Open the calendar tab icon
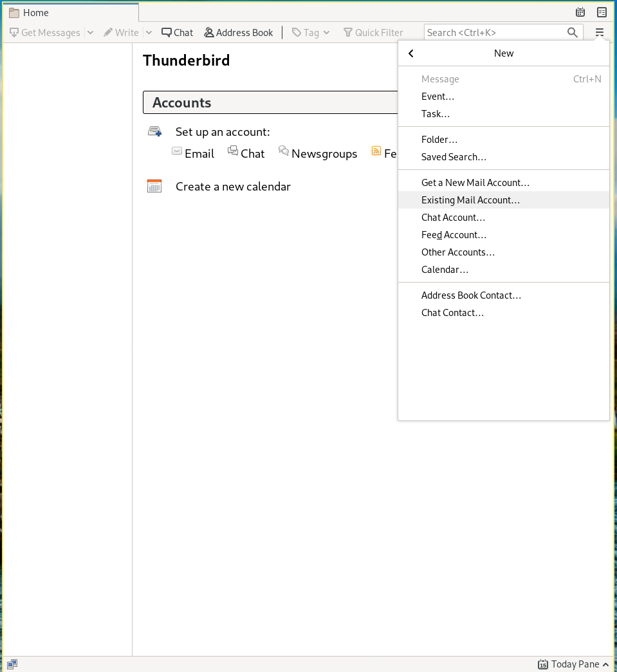 pos(580,12)
